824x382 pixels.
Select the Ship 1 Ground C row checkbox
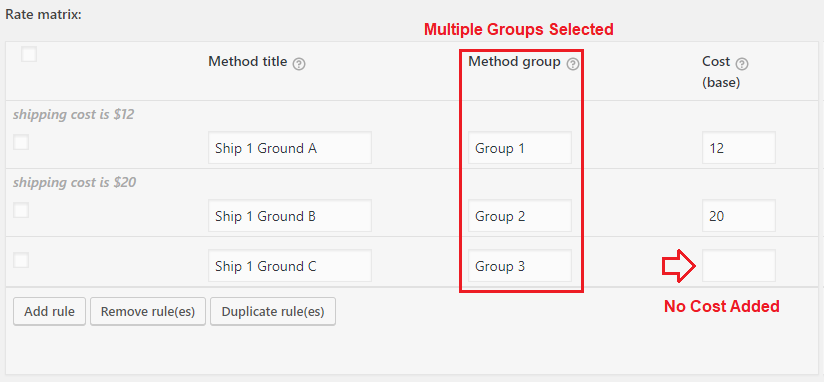pyautogui.click(x=21, y=260)
